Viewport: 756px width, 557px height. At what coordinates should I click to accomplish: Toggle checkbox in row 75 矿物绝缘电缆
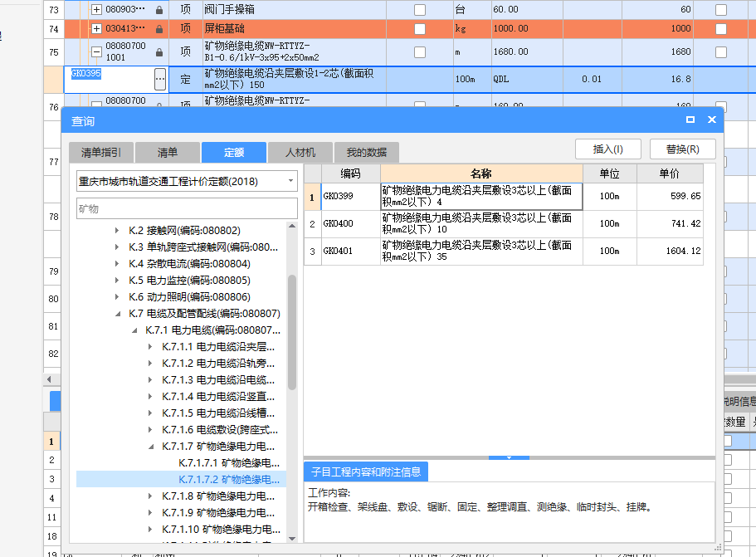click(x=420, y=51)
